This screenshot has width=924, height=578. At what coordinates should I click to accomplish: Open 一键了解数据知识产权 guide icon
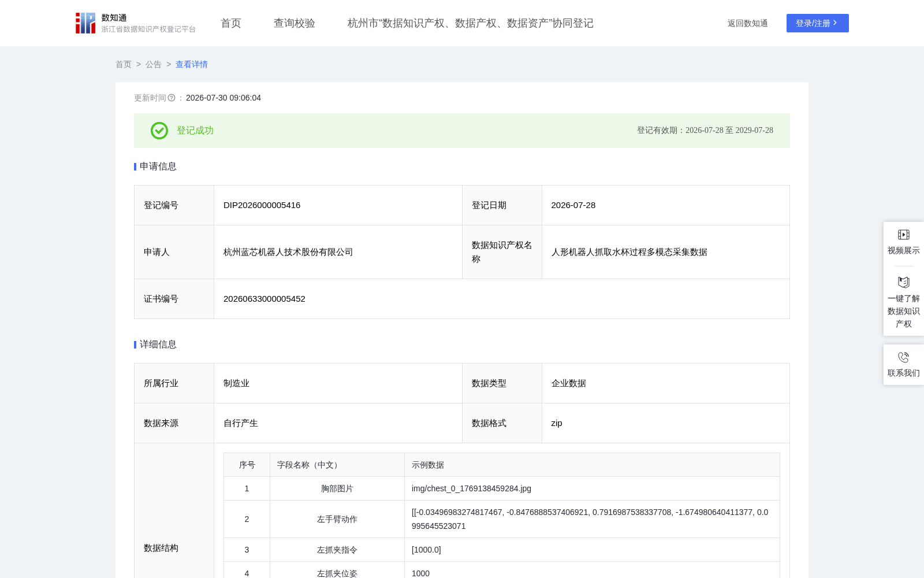904,282
